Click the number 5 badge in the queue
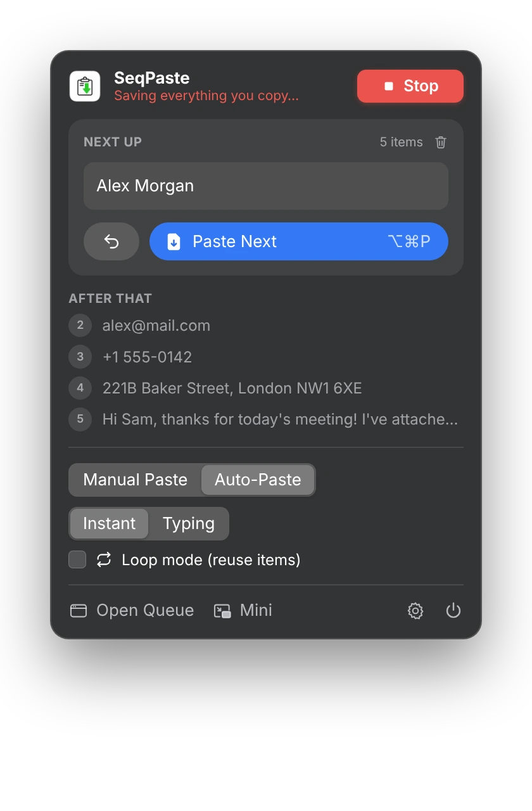This screenshot has width=532, height=811. [x=80, y=419]
